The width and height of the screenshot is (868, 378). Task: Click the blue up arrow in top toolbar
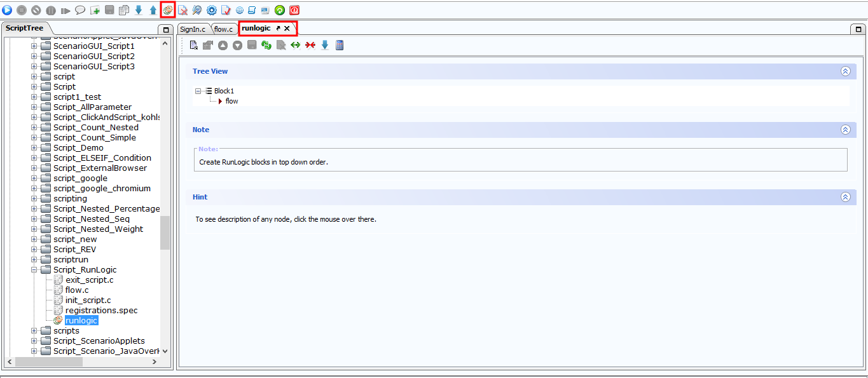[x=153, y=10]
